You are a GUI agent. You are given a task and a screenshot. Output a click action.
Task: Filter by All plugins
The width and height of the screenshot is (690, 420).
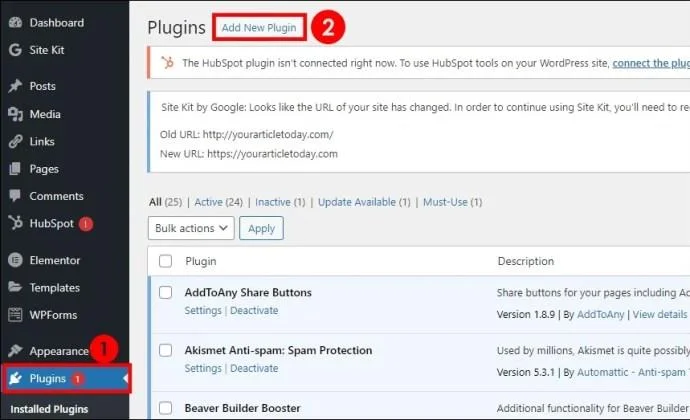coord(155,202)
